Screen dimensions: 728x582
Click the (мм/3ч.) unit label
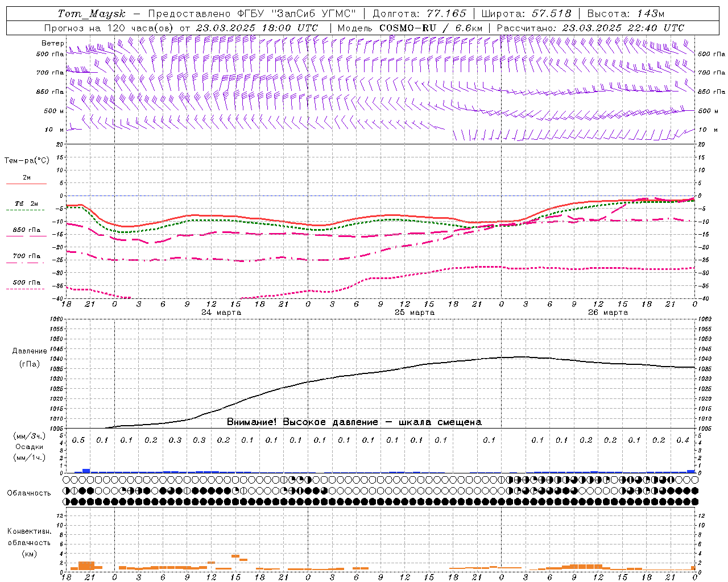tap(29, 436)
